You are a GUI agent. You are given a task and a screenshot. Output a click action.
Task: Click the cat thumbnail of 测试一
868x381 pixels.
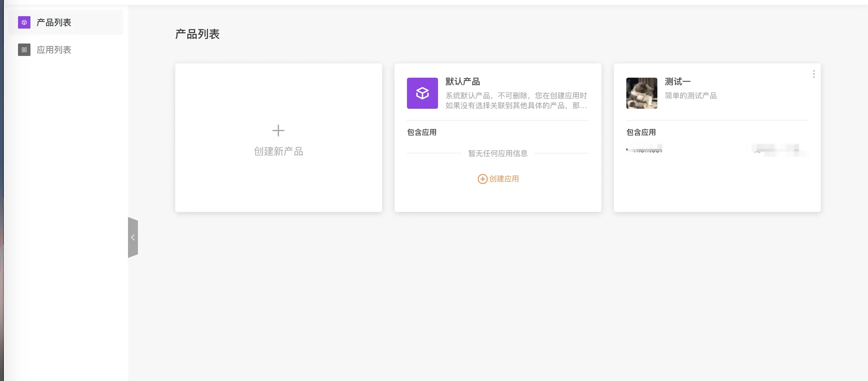coord(641,93)
